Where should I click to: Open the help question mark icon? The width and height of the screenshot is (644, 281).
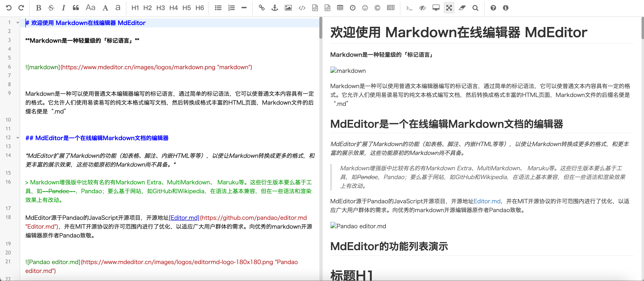coord(493,8)
